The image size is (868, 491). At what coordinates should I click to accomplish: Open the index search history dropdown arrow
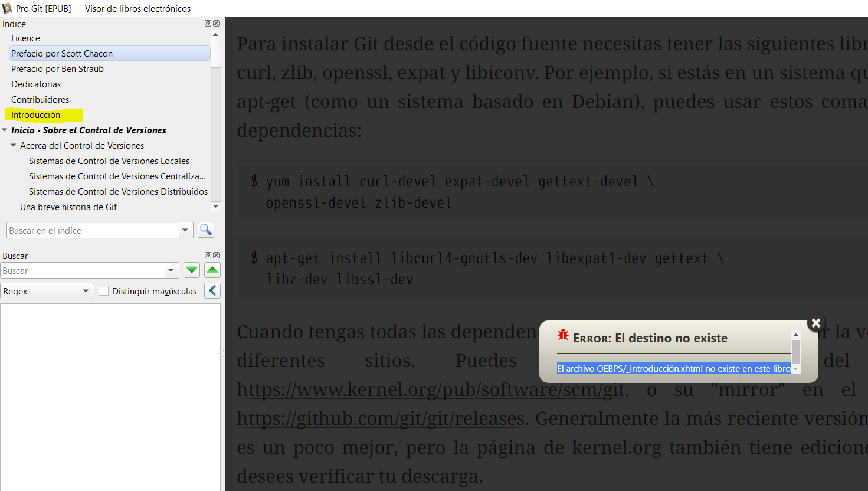[x=185, y=230]
